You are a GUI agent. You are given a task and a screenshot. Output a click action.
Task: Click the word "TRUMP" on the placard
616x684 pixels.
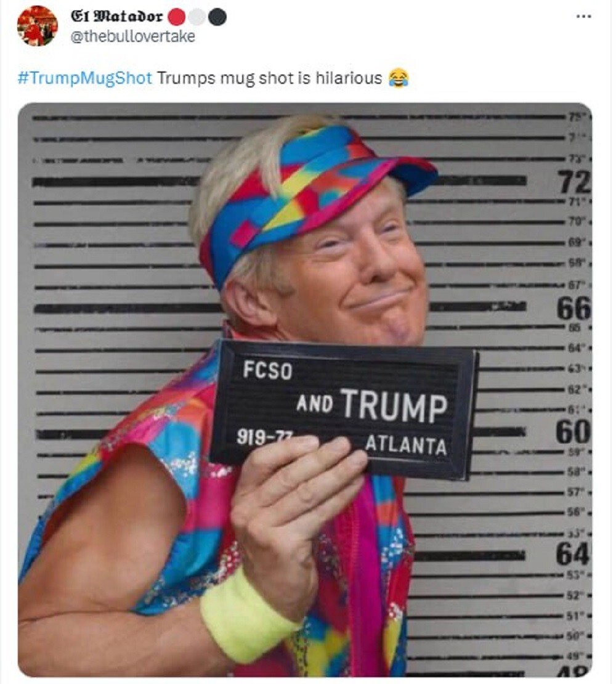click(394, 405)
